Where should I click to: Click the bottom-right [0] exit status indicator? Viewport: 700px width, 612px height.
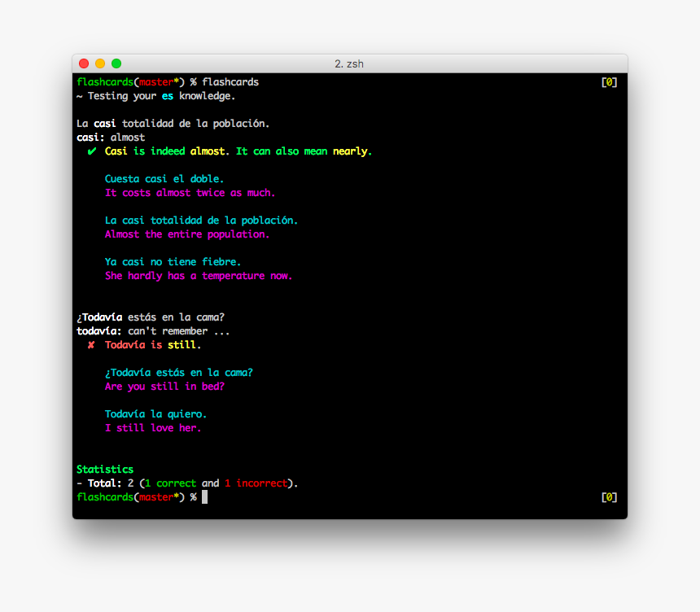[x=610, y=497]
